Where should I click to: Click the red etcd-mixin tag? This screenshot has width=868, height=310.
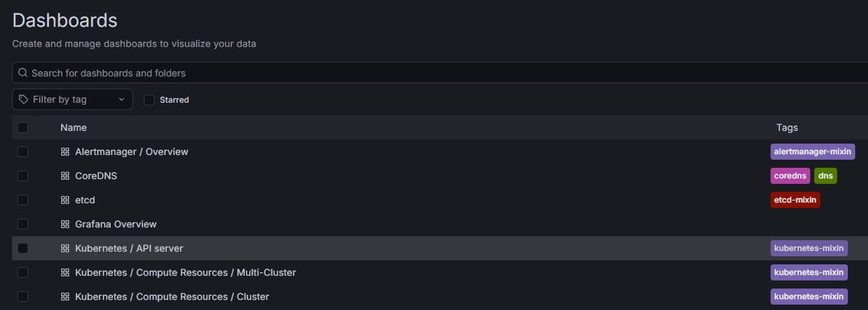click(x=795, y=200)
